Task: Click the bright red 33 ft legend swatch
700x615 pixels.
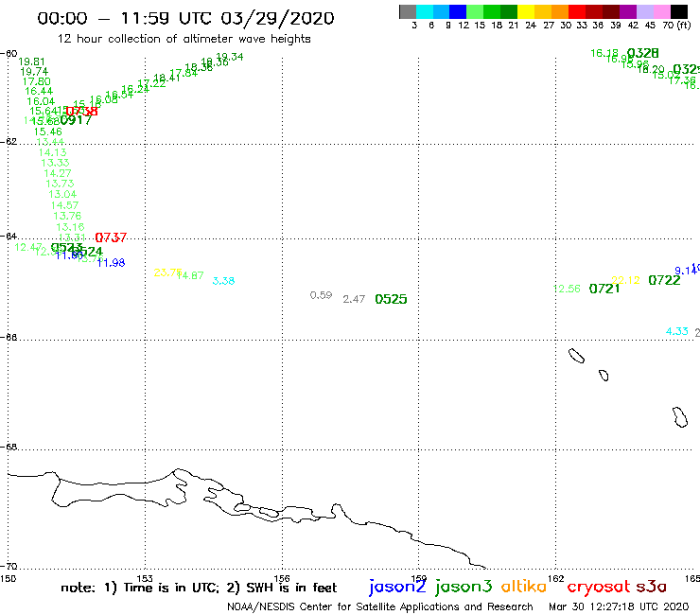Action: (x=577, y=12)
